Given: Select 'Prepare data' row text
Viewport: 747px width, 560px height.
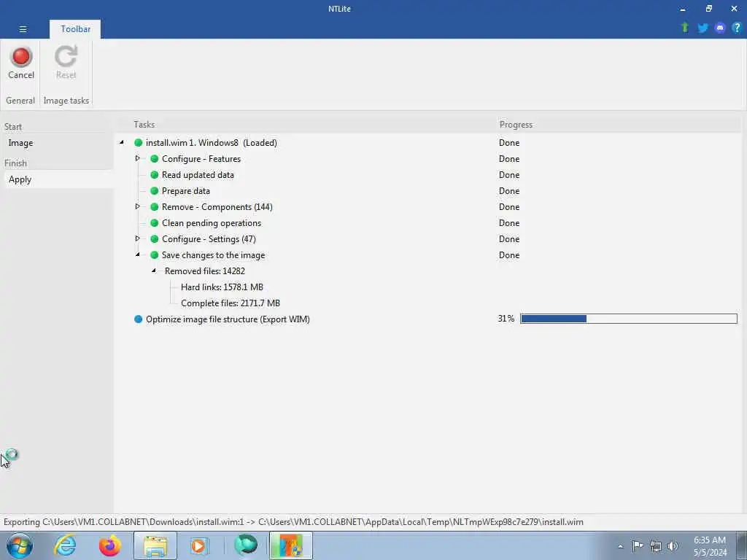Looking at the screenshot, I should click(x=186, y=191).
